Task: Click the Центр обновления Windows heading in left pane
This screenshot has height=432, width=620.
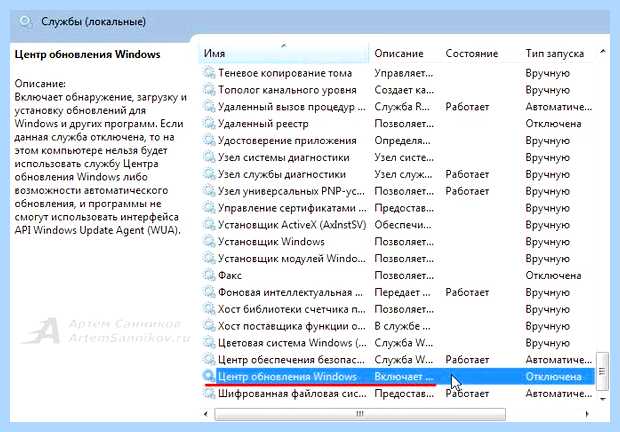Action: point(87,55)
